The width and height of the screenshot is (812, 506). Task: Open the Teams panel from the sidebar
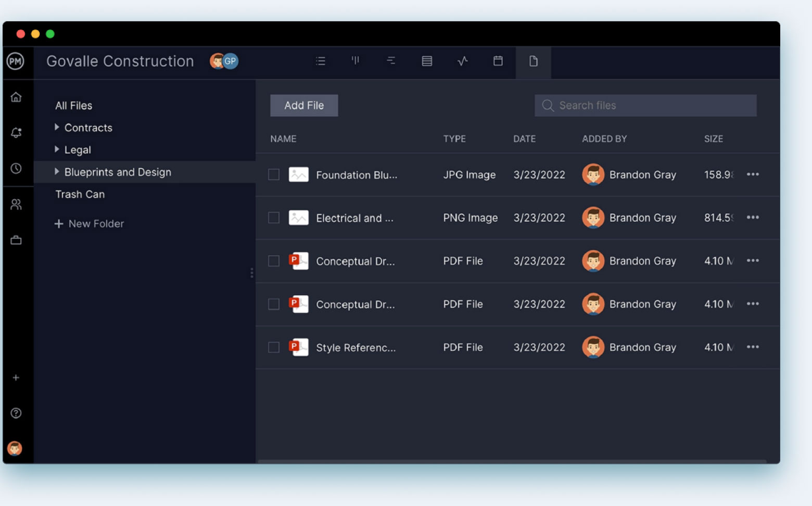click(x=16, y=204)
